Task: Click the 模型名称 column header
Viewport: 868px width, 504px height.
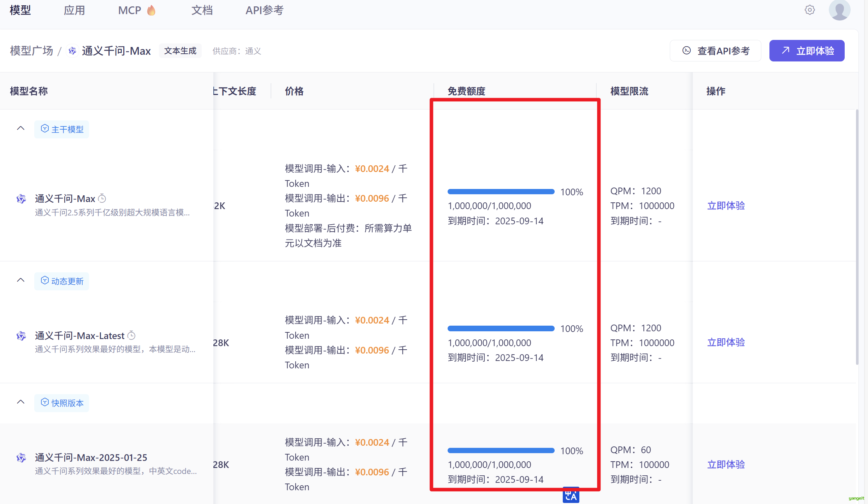Action: pos(29,91)
